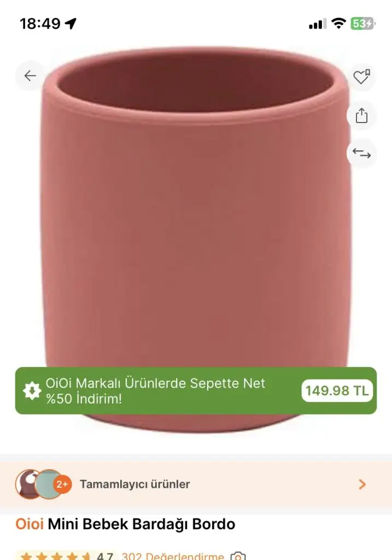Expand Tamamlayıcı ürünler with orange chevron

pos(362,485)
